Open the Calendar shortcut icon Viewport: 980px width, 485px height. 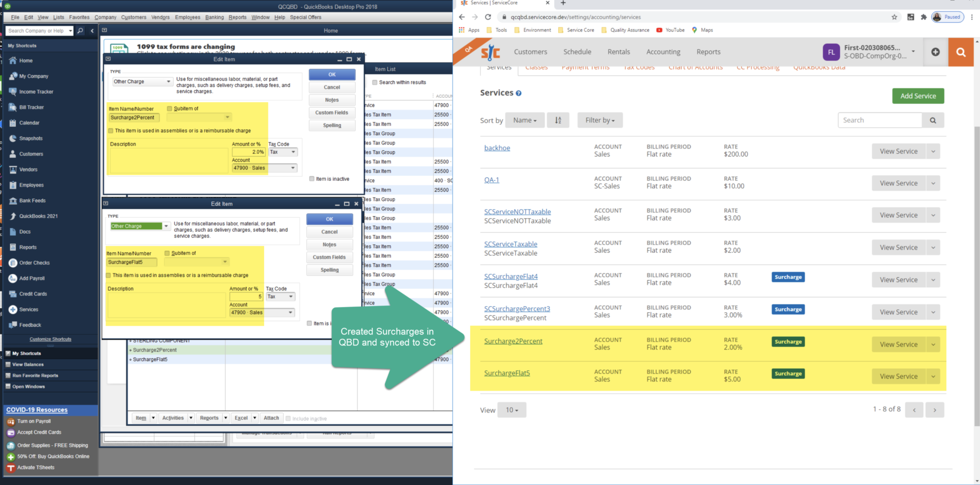tap(13, 123)
